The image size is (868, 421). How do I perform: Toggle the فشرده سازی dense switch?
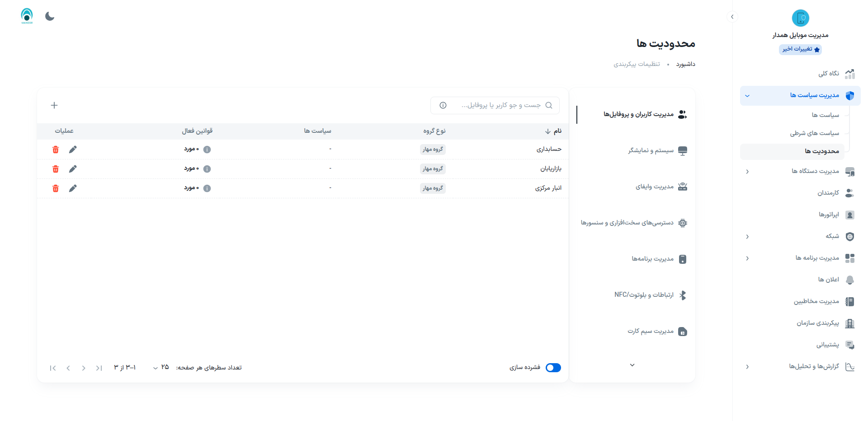pos(553,368)
